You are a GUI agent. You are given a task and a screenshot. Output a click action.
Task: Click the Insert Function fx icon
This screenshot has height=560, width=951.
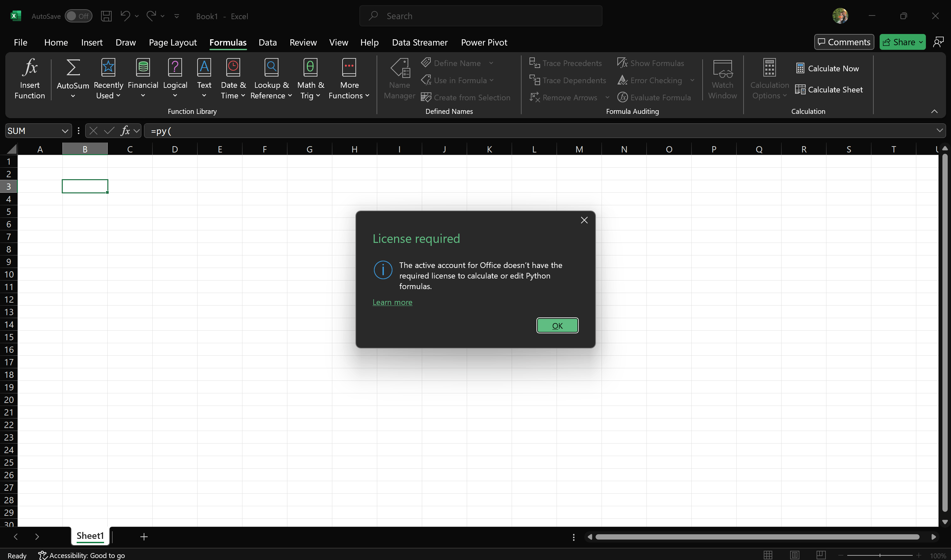pyautogui.click(x=29, y=68)
